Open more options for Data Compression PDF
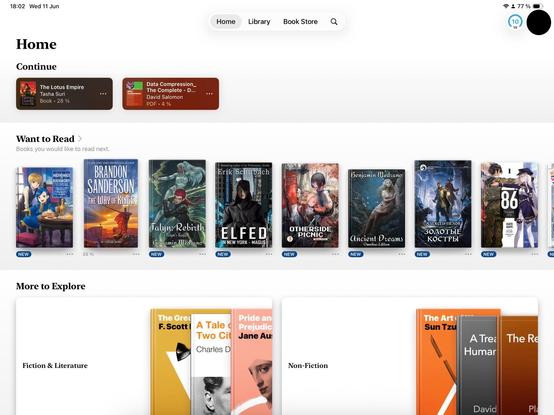This screenshot has height=415, width=554. pyautogui.click(x=210, y=94)
